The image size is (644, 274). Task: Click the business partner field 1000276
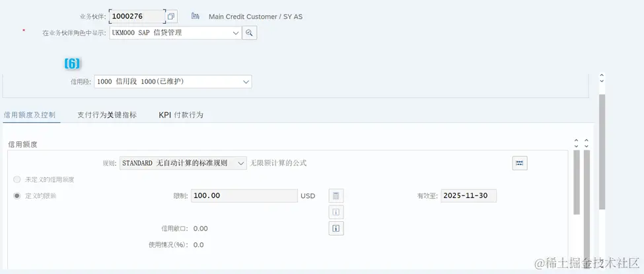point(137,17)
